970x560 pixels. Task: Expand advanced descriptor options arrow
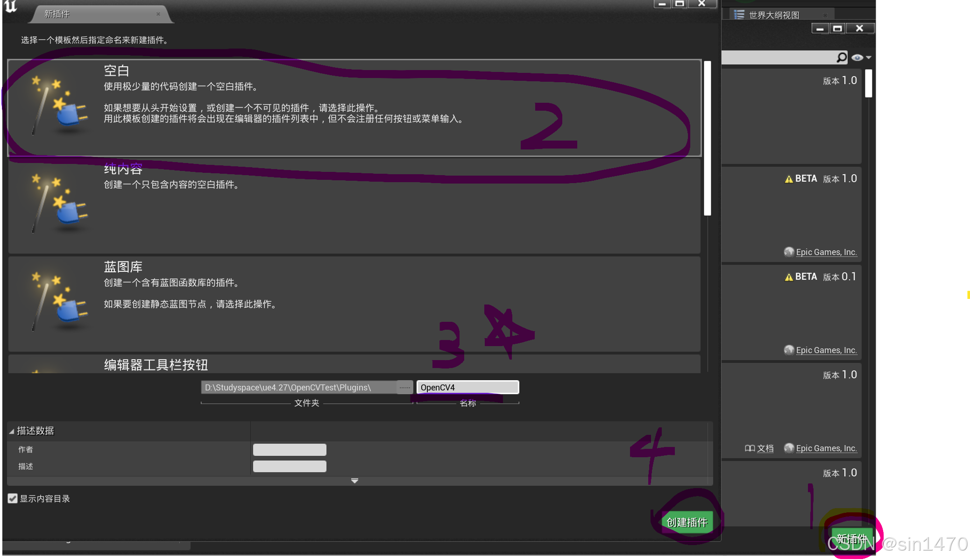tap(354, 481)
